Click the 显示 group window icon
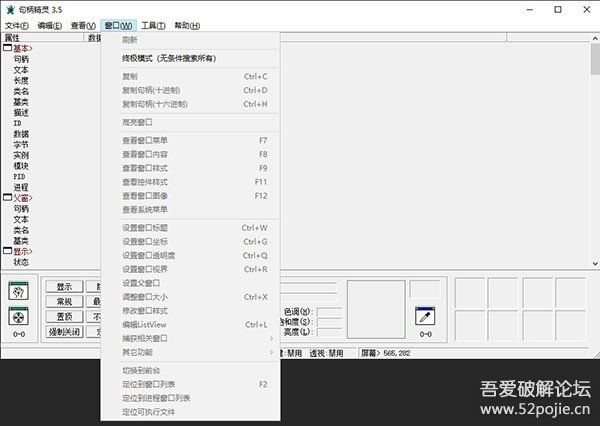600x426 pixels. (8, 251)
